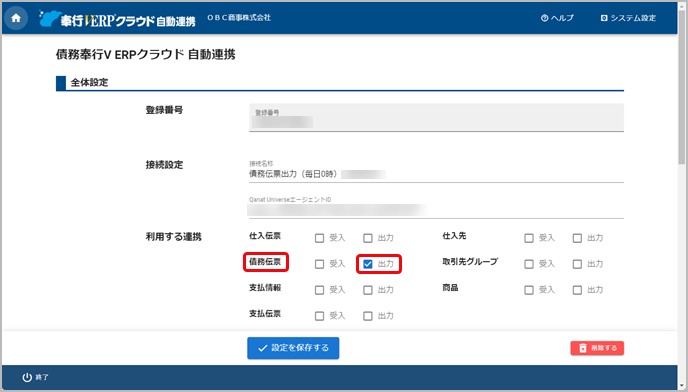
Task: Enable 商品 出力 checkbox
Action: click(577, 290)
